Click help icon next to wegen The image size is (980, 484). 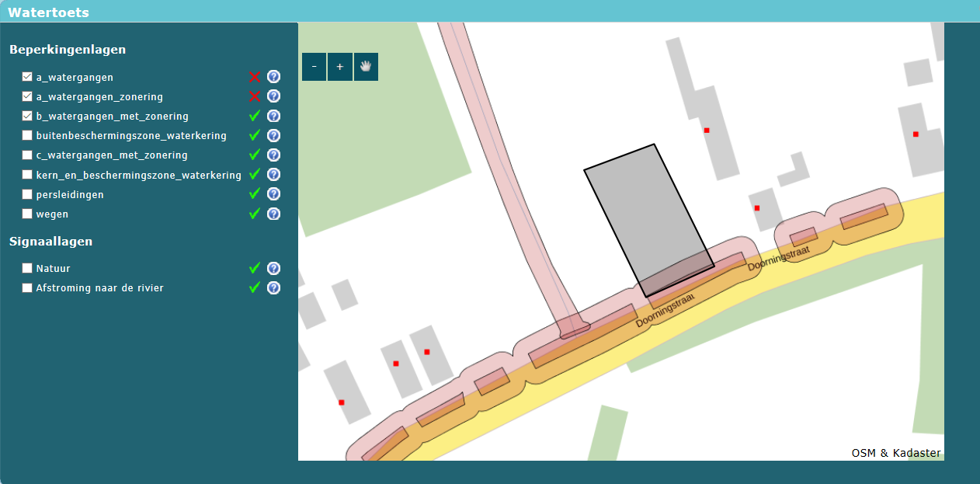tap(273, 214)
